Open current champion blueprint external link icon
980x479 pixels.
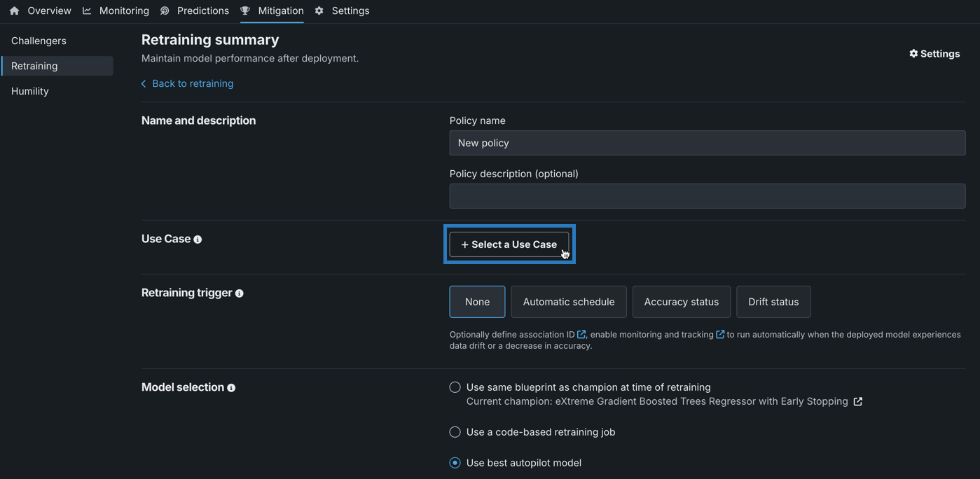858,402
